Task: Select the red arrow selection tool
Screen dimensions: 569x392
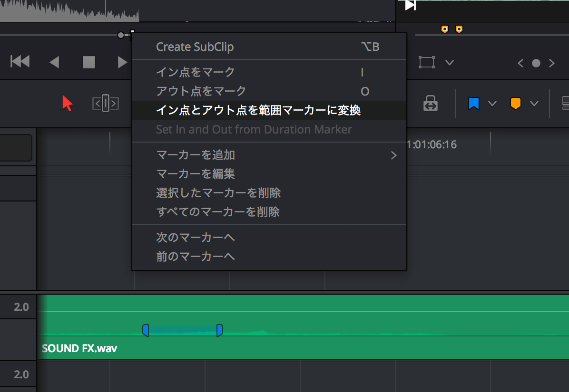Action: pos(67,103)
